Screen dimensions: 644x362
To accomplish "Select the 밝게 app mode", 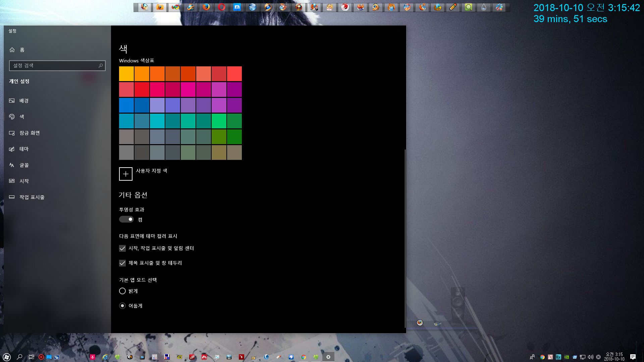I will click(x=122, y=291).
